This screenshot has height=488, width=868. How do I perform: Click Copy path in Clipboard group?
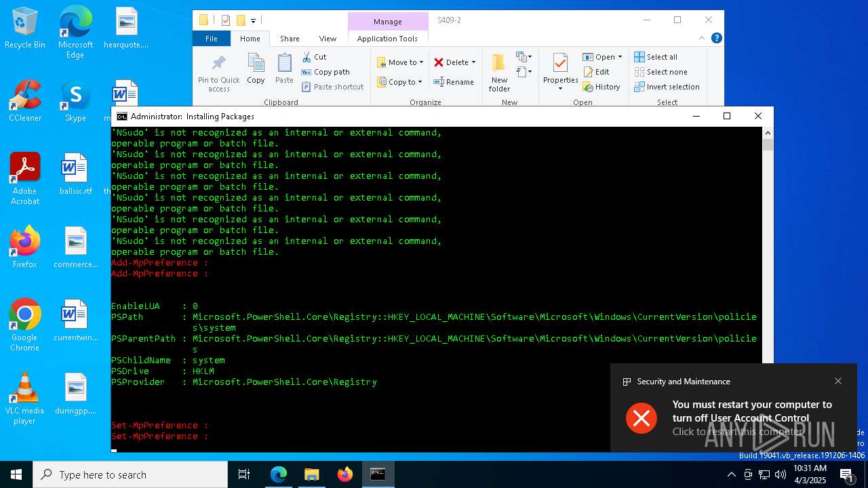[325, 72]
